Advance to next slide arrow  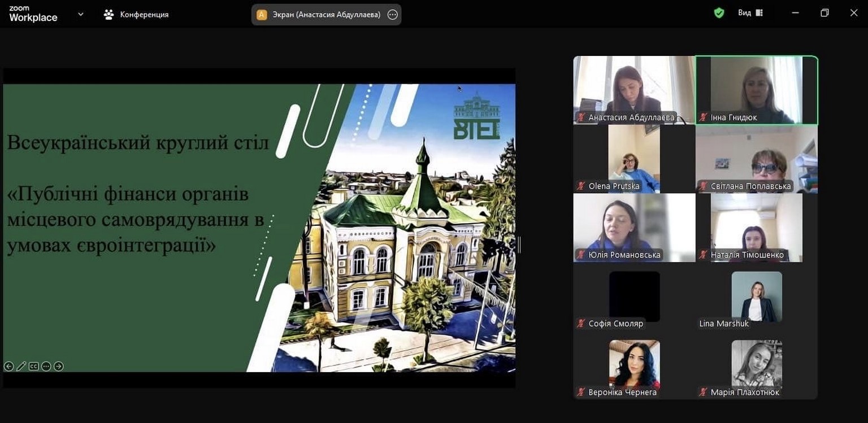coord(59,367)
